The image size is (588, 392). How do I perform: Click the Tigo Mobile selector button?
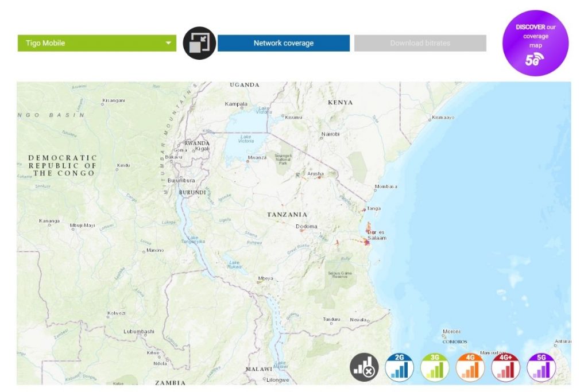[96, 42]
